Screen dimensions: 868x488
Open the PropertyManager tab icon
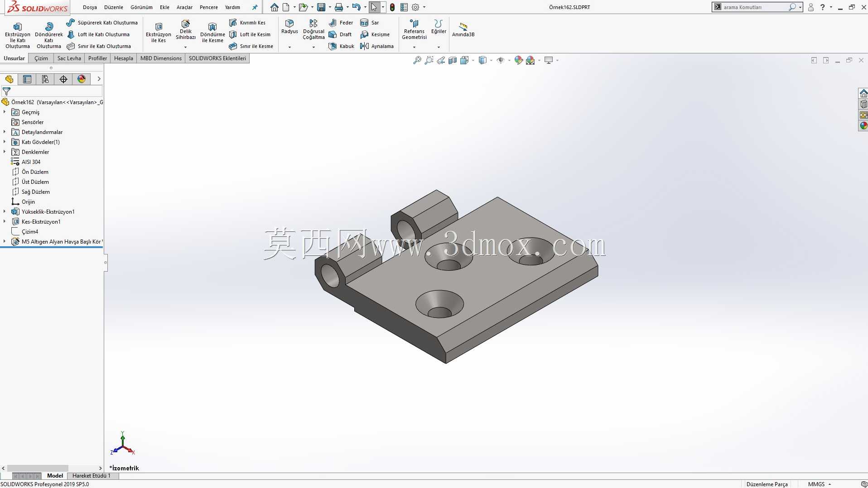click(27, 79)
